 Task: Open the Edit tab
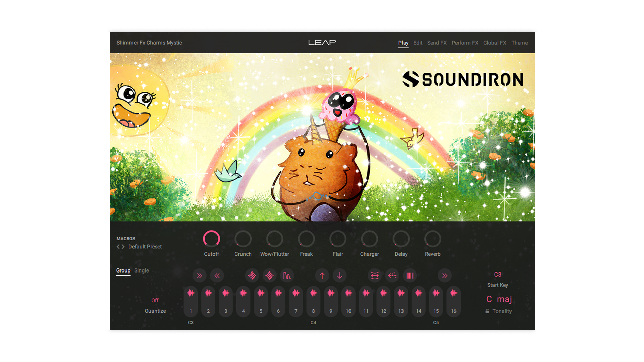coord(418,43)
